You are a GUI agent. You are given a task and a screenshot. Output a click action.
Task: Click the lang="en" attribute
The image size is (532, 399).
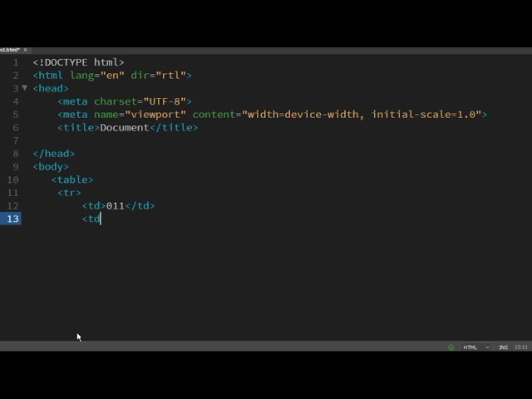(97, 76)
